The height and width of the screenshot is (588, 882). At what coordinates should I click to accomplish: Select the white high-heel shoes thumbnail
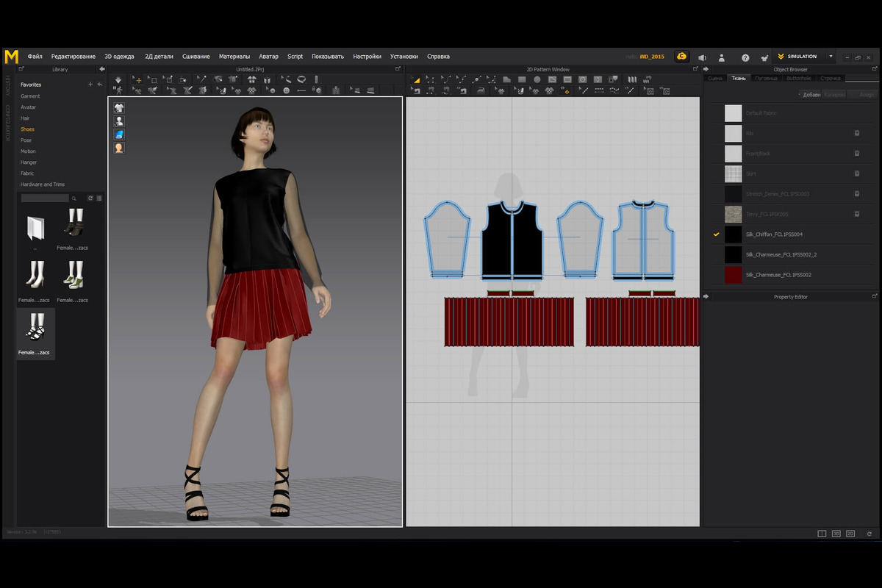[x=36, y=276]
